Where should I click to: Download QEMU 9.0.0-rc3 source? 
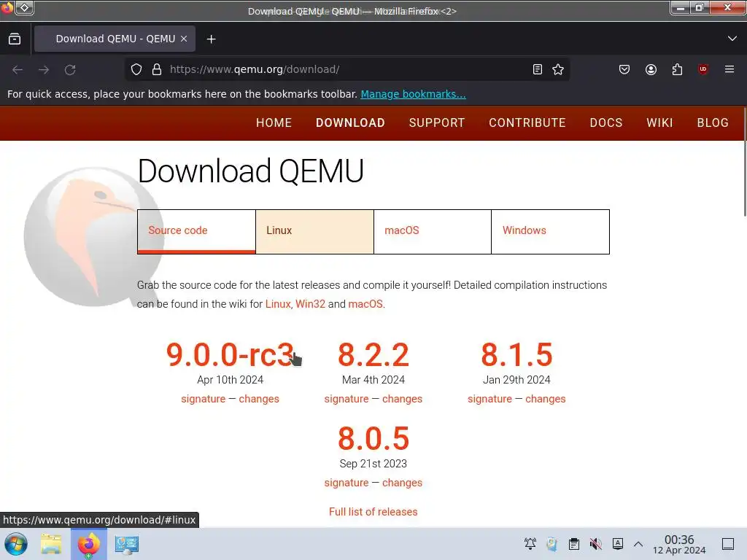[230, 355]
